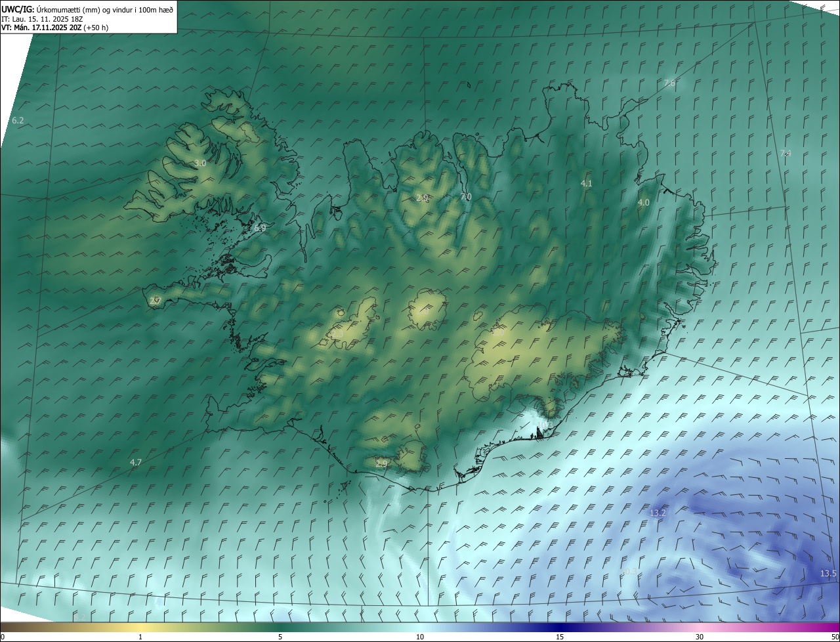Click the 2.8 value in north Iceland
840x642 pixels.
422,198
